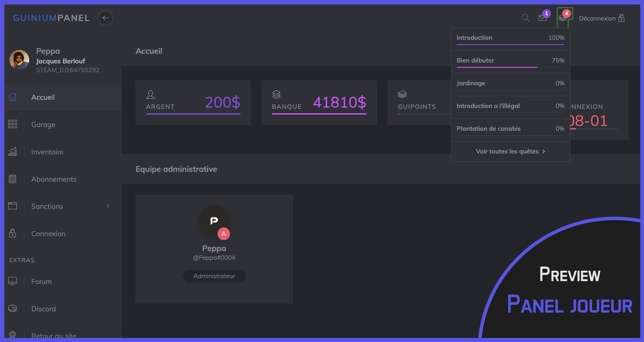Click the GUINIUMPANEL logo
Image resolution: width=644 pixels, height=342 pixels.
point(51,18)
